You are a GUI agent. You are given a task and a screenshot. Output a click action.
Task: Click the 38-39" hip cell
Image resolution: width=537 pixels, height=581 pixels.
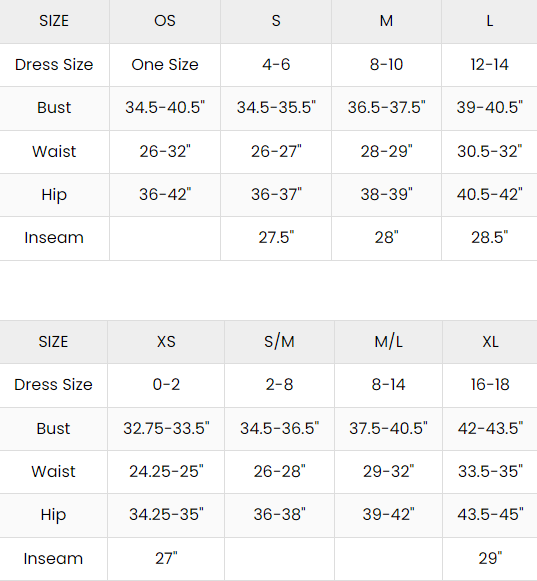387,195
